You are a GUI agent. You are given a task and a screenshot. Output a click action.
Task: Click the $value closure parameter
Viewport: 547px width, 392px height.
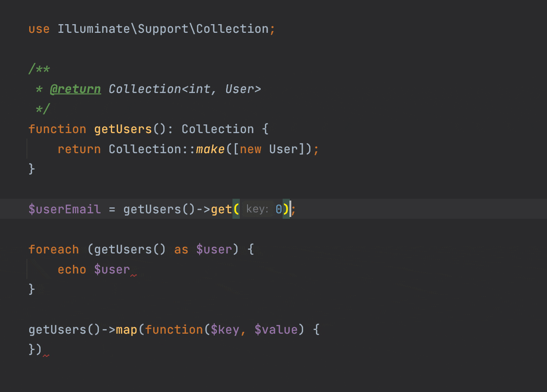tap(276, 330)
